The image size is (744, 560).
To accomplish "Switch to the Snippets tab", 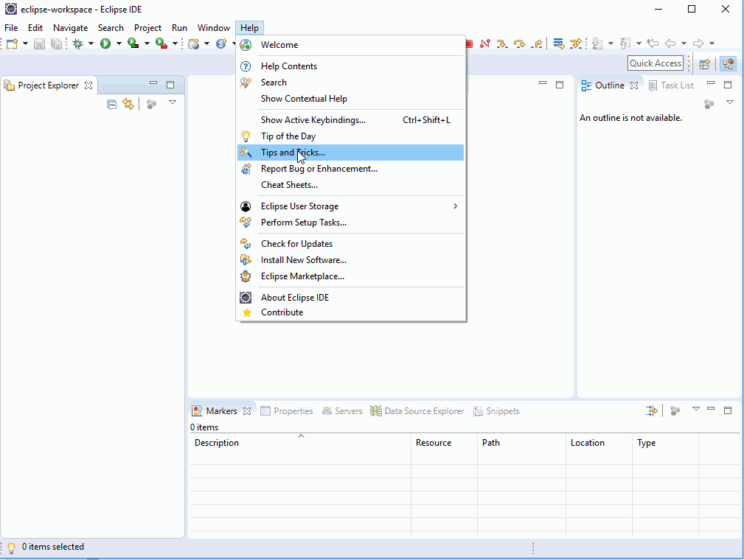I will 496,411.
